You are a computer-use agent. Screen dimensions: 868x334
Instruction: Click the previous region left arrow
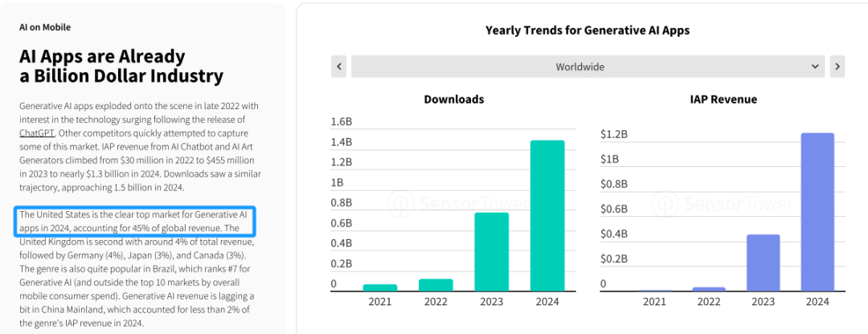339,67
